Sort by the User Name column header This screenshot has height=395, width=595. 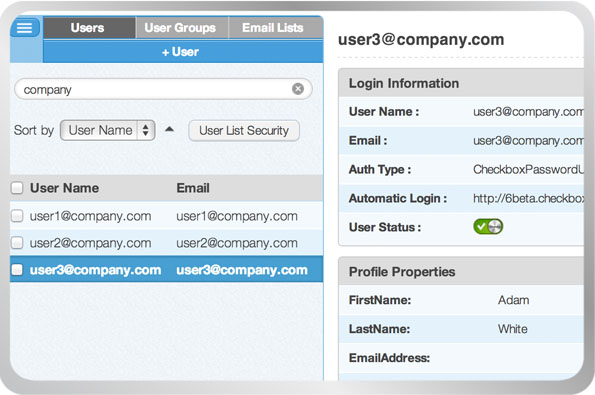tap(65, 188)
